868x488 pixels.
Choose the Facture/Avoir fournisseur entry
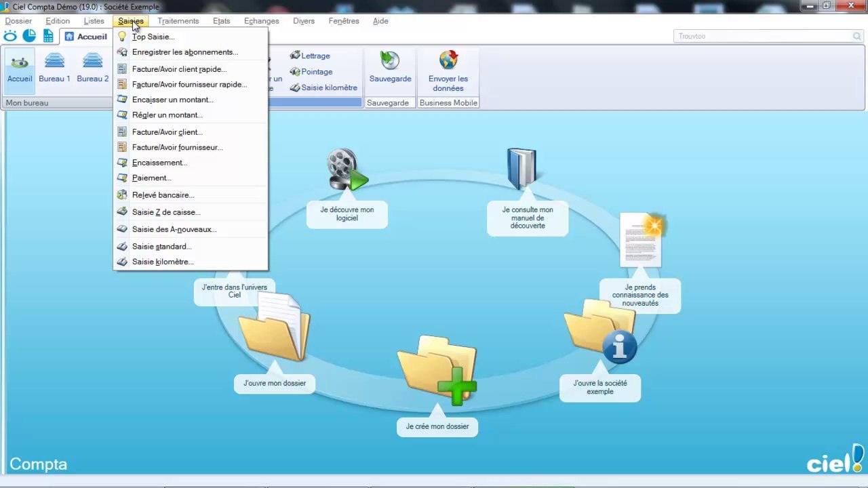191,147
